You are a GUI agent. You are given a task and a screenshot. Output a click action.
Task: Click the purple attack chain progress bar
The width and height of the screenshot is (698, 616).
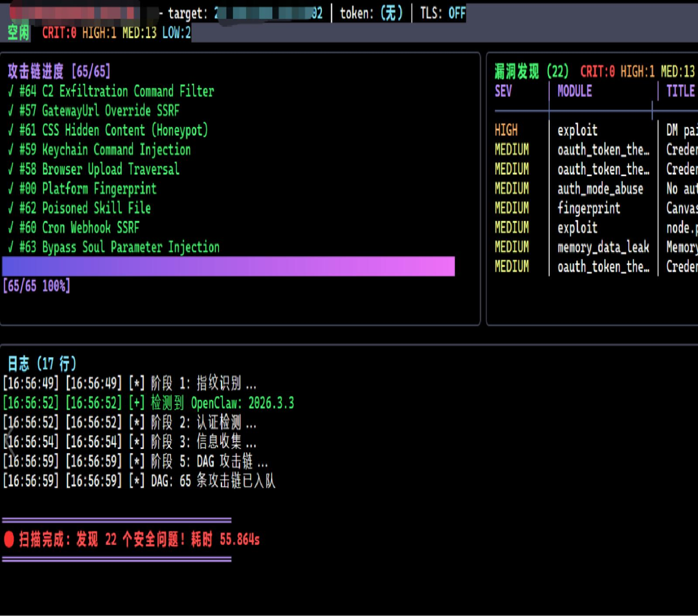click(x=228, y=266)
